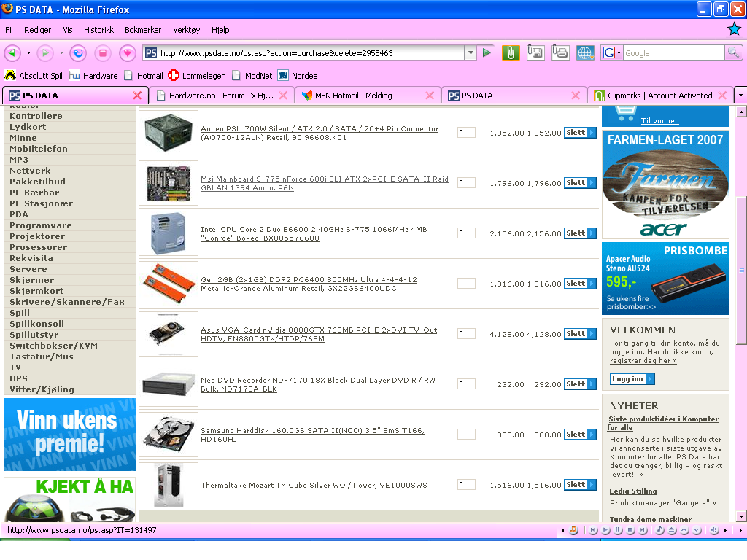Stop page loading with the pink stop icon
This screenshot has width=747, height=560.
[102, 52]
